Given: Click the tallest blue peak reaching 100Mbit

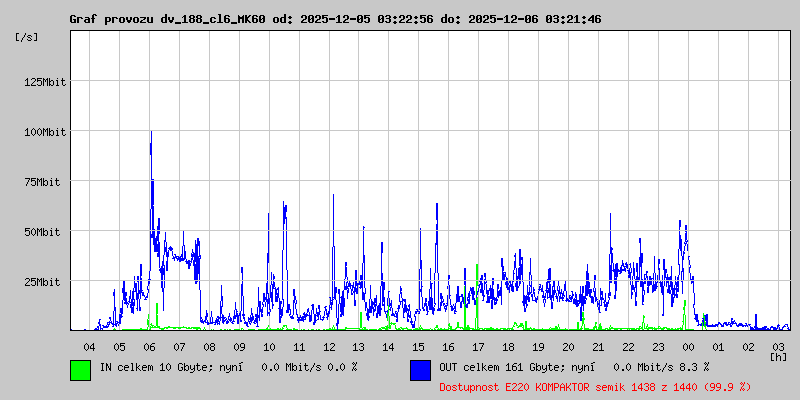Looking at the screenshot, I should 151,133.
